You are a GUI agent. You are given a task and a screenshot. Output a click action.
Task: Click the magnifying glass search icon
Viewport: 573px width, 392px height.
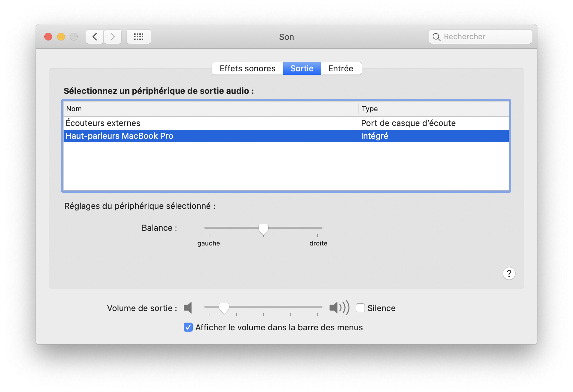point(436,37)
